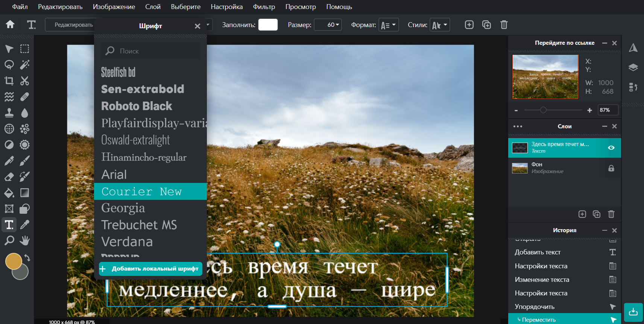Click the white Заполнить fill color swatch

(268, 25)
